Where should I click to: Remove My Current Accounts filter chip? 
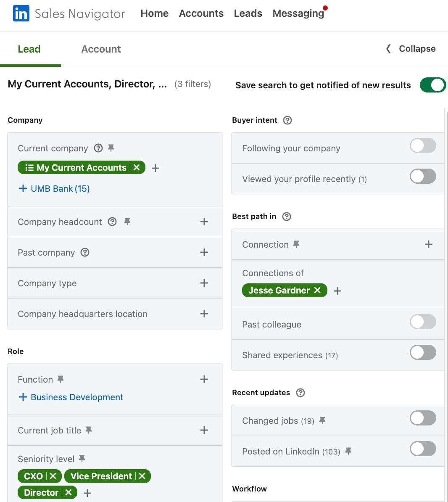pyautogui.click(x=137, y=167)
